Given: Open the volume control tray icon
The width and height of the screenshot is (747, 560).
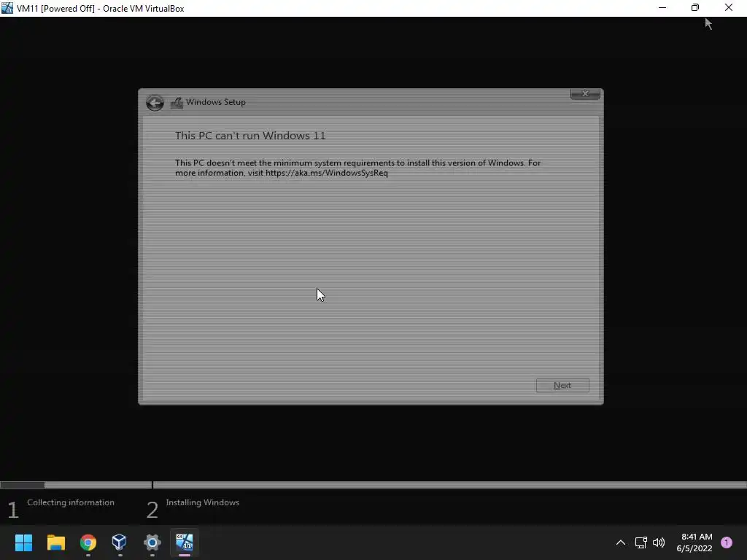Looking at the screenshot, I should (659, 542).
